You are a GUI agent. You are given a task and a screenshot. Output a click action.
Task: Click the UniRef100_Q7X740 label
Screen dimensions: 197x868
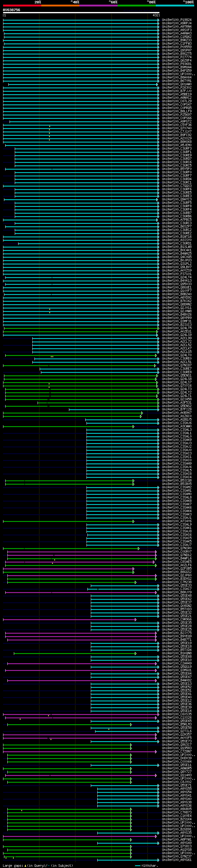point(177,128)
